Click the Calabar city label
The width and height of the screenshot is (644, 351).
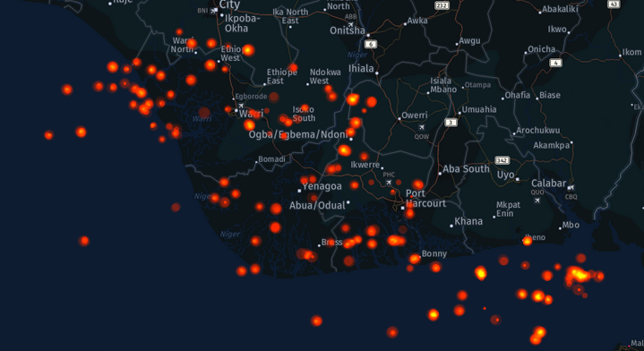click(549, 183)
